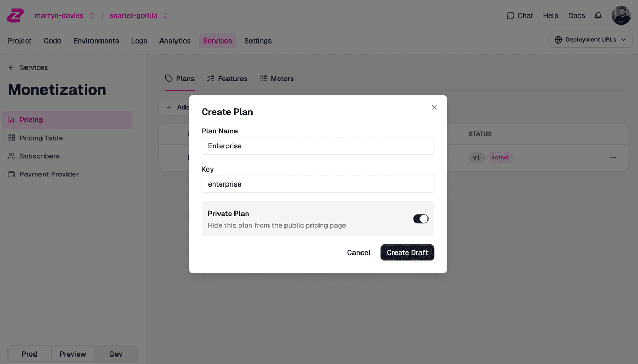Open the Payment Provider section

48,174
